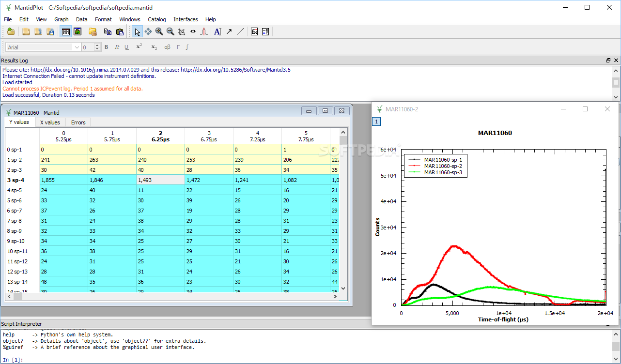Open the File menu
The image size is (621, 364).
pos(8,19)
